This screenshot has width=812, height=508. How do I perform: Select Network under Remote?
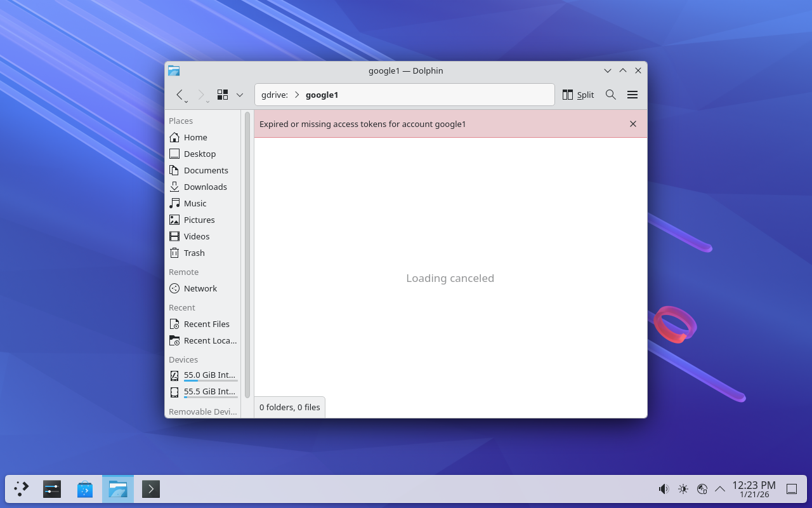coord(200,288)
